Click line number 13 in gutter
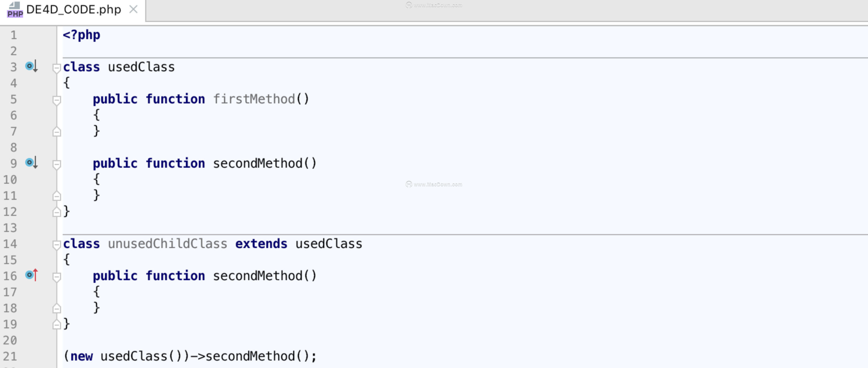Viewport: 868px width, 368px height. [10, 227]
